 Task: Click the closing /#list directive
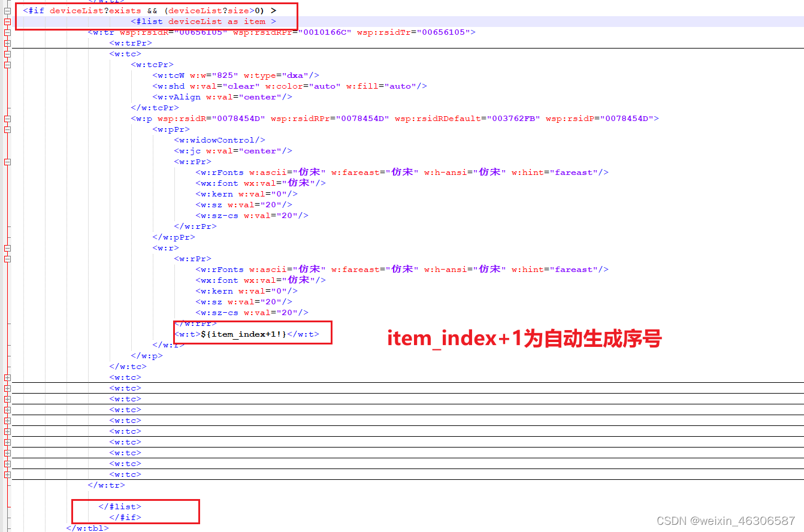(120, 507)
